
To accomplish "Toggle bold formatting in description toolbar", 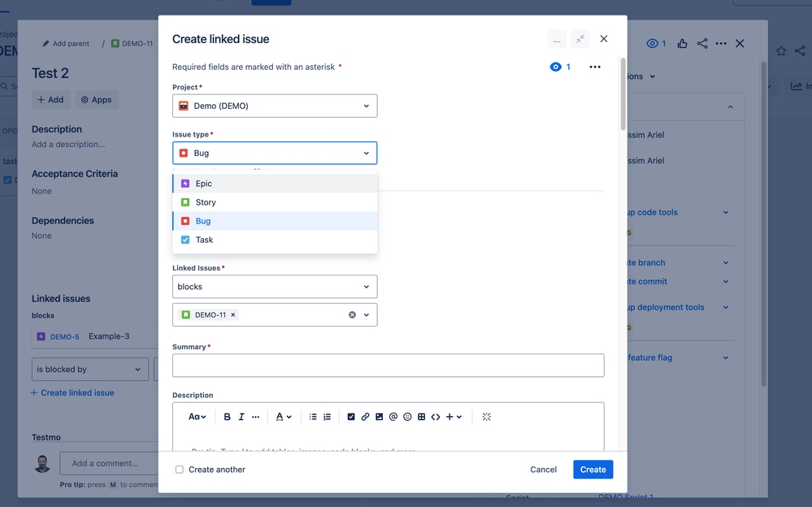I will pyautogui.click(x=227, y=417).
